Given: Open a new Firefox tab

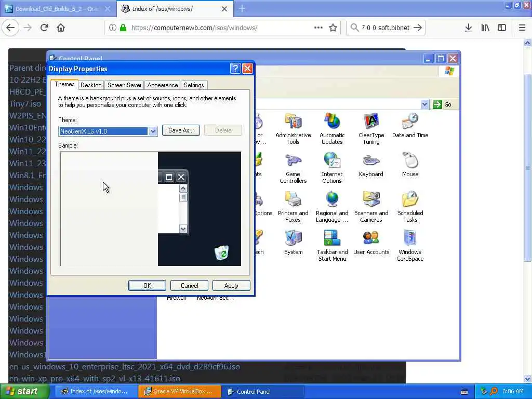Looking at the screenshot, I should (x=242, y=9).
